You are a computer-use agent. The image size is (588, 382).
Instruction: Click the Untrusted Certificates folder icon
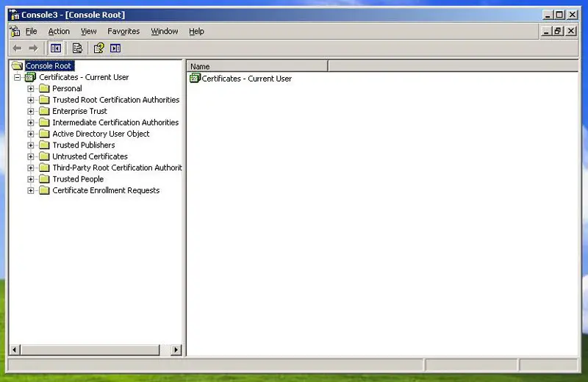pos(45,156)
